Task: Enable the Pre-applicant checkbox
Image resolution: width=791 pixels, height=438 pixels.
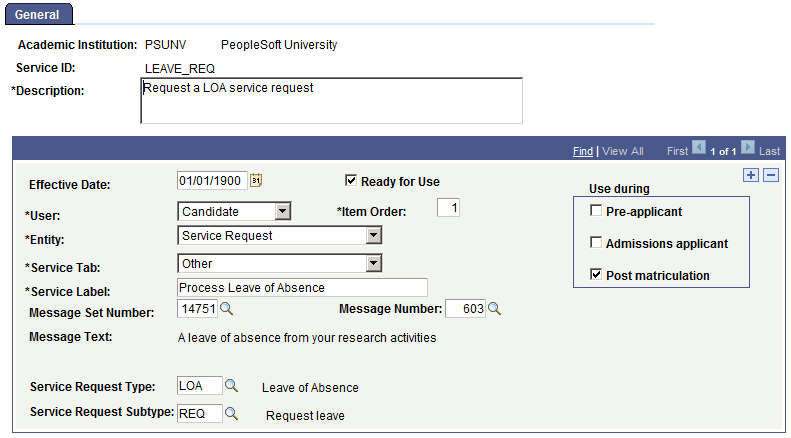Action: (x=597, y=212)
